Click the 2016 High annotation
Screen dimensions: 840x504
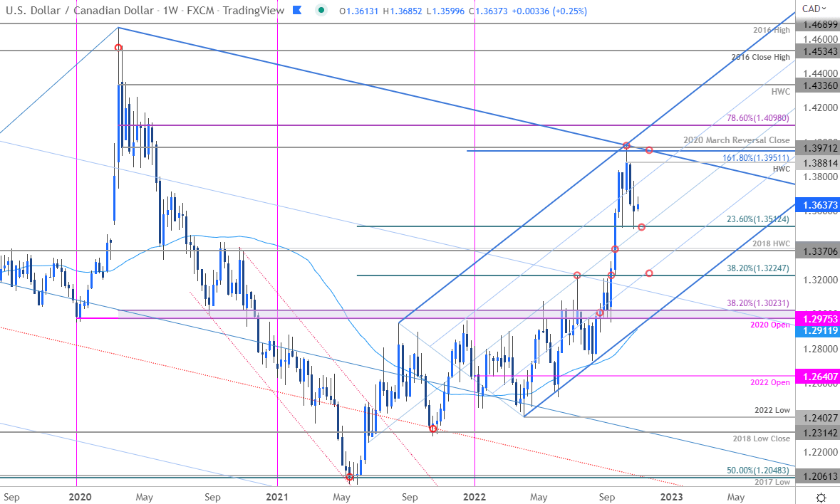(x=772, y=30)
